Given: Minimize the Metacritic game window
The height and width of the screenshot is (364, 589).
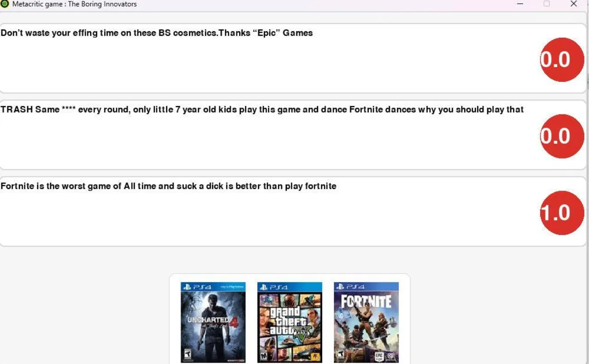Looking at the screenshot, I should [x=520, y=4].
